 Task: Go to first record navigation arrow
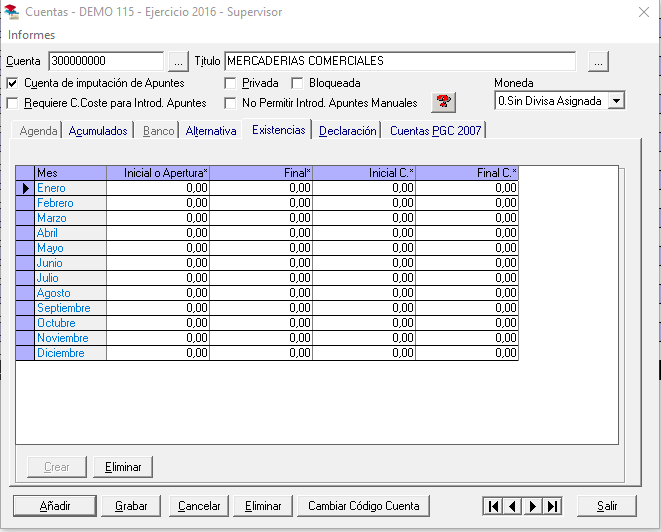[493, 506]
